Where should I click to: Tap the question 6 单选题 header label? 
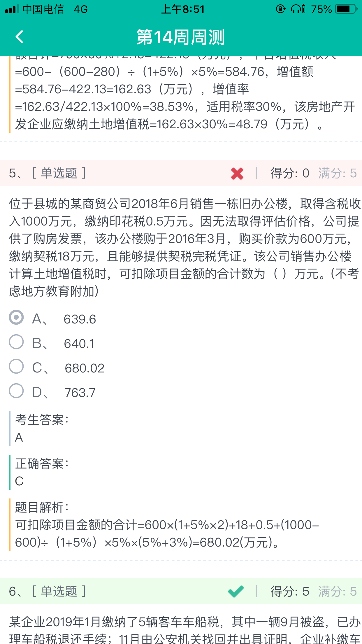tap(59, 591)
